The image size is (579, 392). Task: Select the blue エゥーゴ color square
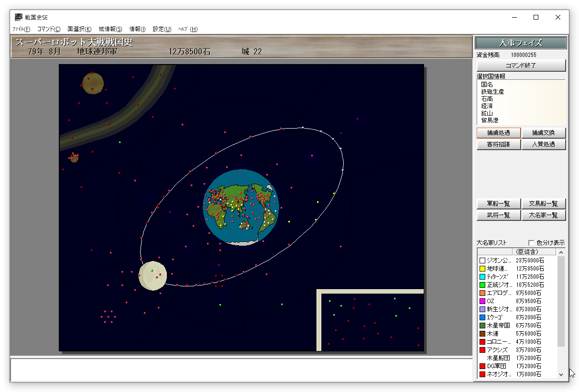click(x=482, y=317)
